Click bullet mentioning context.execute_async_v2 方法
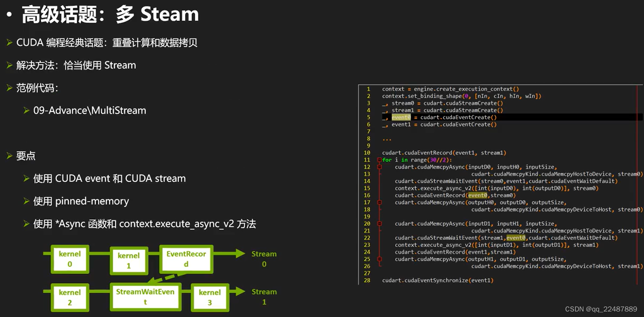This screenshot has width=644, height=317. (x=145, y=224)
